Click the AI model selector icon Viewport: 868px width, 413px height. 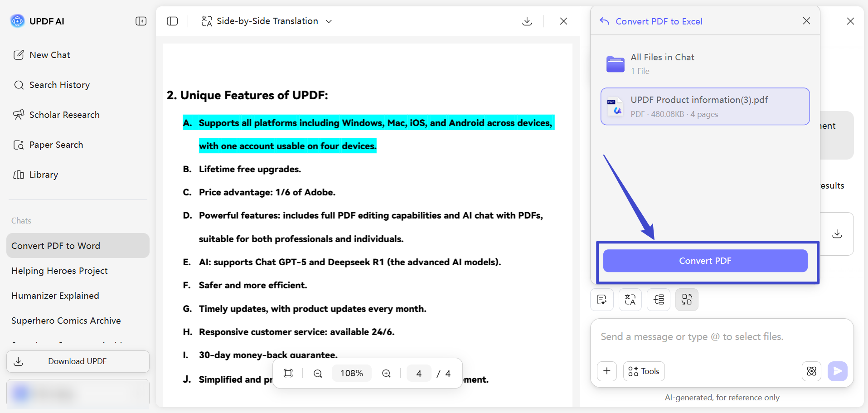coord(811,371)
